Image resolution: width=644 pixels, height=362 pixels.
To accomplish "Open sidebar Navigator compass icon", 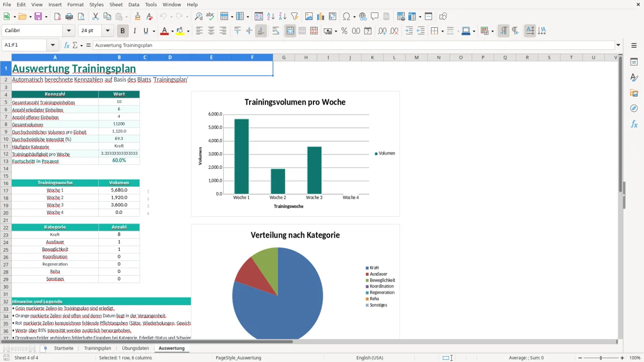I will tap(634, 108).
